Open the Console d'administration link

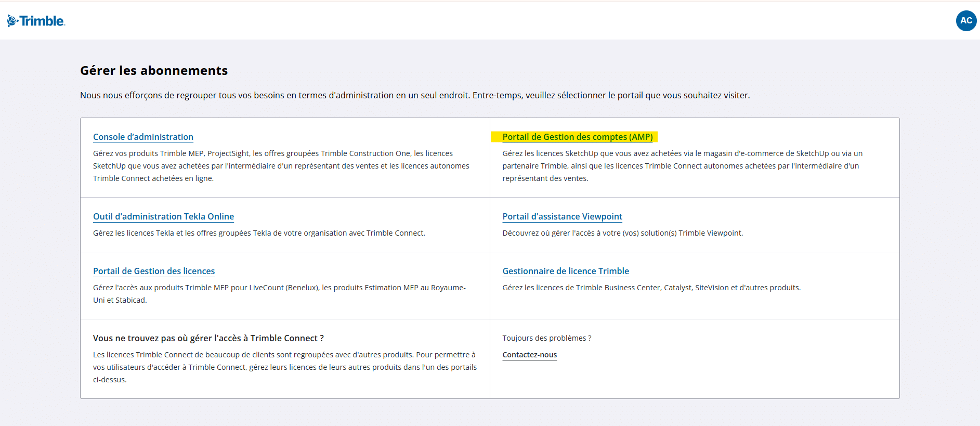tap(143, 137)
